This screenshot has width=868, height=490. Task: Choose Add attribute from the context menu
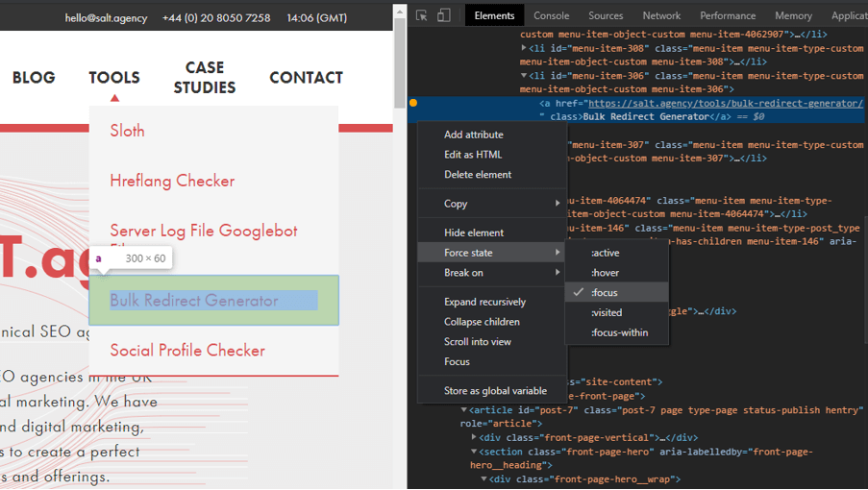click(492, 135)
